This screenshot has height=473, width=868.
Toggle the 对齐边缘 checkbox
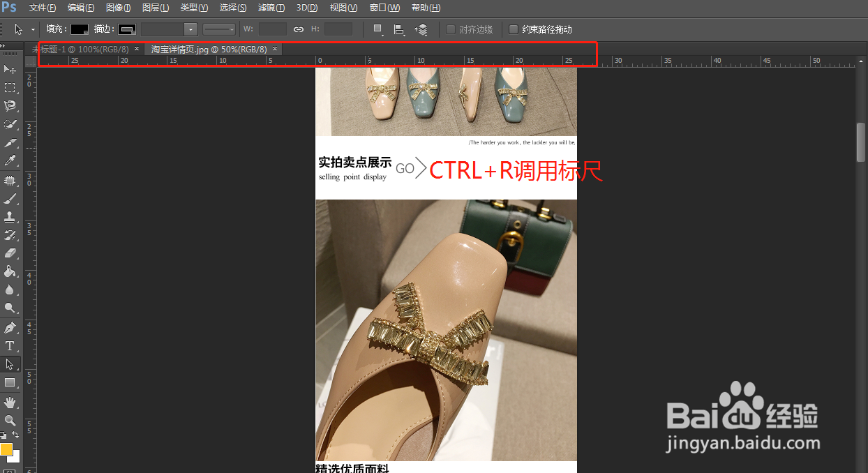pyautogui.click(x=451, y=29)
